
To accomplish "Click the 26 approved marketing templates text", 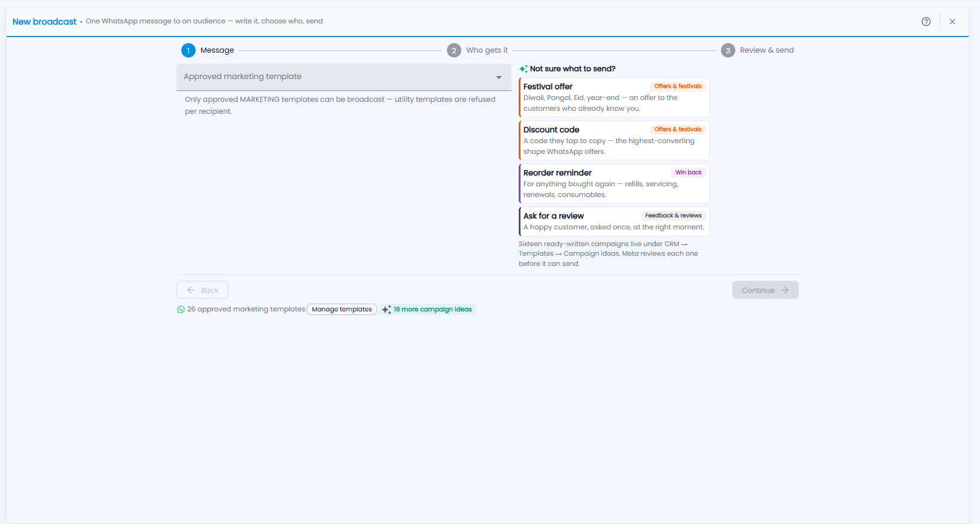I will click(x=246, y=309).
